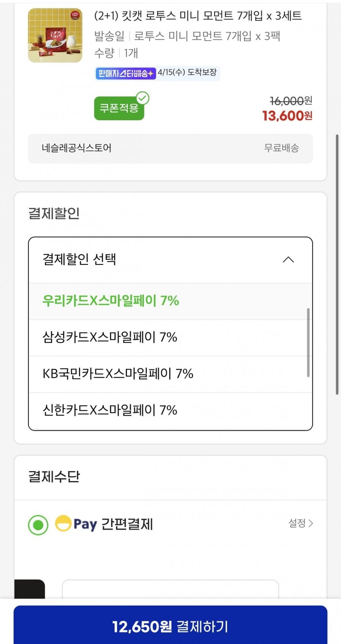341x644 pixels.
Task: Choose 신한카드X스마일페이 7% discount option
Action: click(x=110, y=410)
